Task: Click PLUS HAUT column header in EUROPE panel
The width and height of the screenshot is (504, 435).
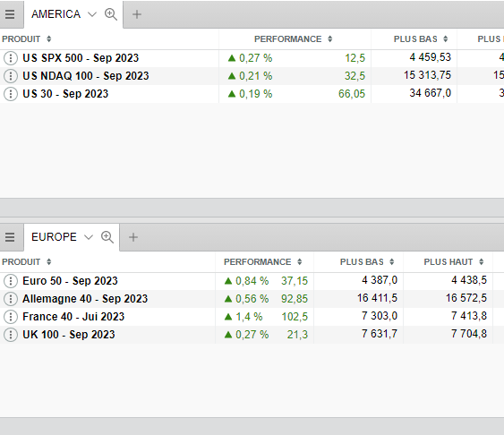Action: click(x=448, y=262)
